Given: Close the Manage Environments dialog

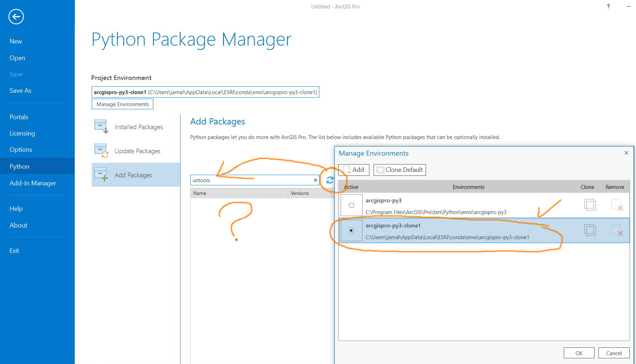Looking at the screenshot, I should pos(626,153).
